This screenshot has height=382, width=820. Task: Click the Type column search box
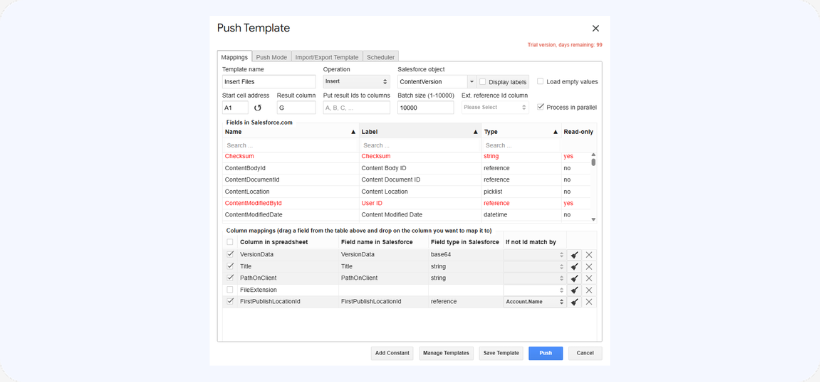[x=521, y=145]
